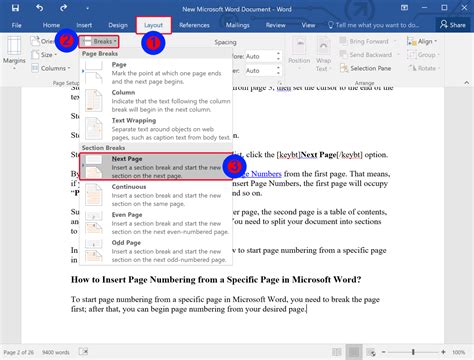
Task: Open Ribbon Display Options
Action: pos(404,8)
